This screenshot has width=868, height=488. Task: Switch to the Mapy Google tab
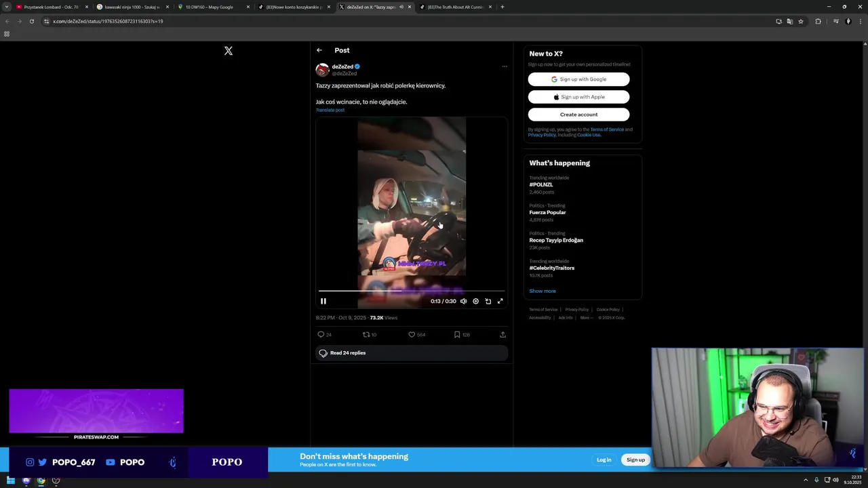coord(213,7)
